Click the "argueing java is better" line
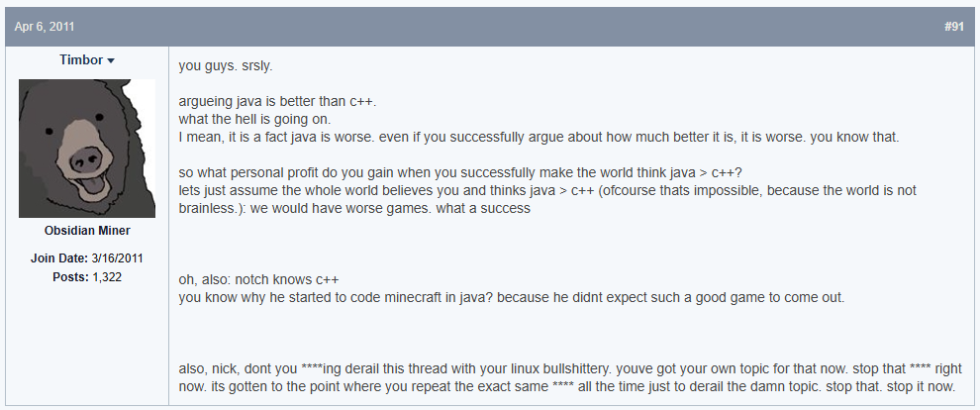The height and width of the screenshot is (410, 980). click(x=277, y=101)
